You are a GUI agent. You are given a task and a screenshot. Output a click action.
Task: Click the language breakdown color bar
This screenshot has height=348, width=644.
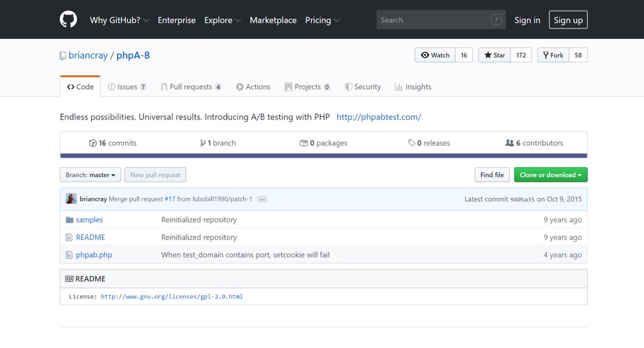pyautogui.click(x=323, y=156)
